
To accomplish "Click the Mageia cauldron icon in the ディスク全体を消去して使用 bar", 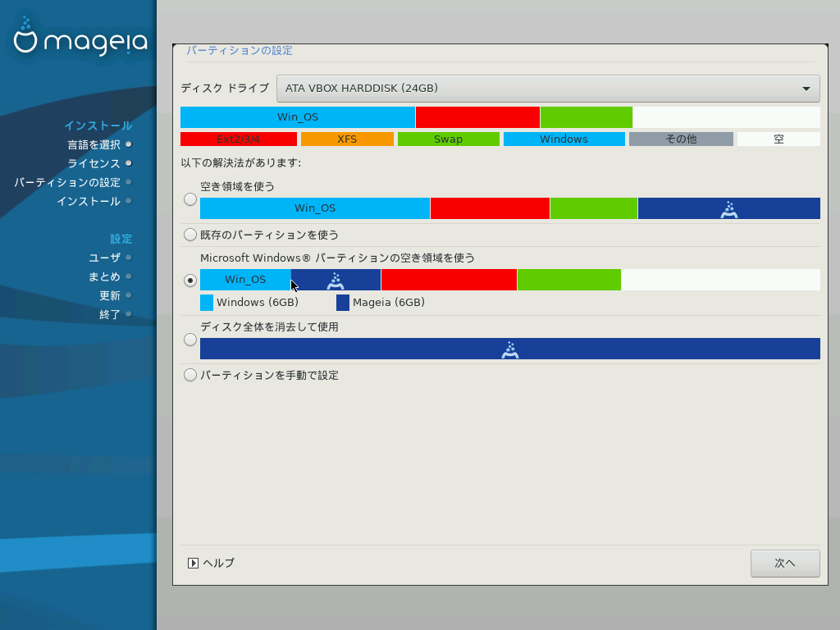I will [x=510, y=349].
